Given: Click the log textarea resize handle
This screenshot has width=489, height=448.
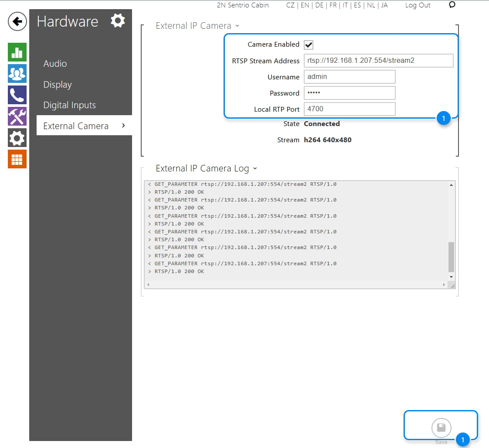Looking at the screenshot, I should (x=452, y=285).
